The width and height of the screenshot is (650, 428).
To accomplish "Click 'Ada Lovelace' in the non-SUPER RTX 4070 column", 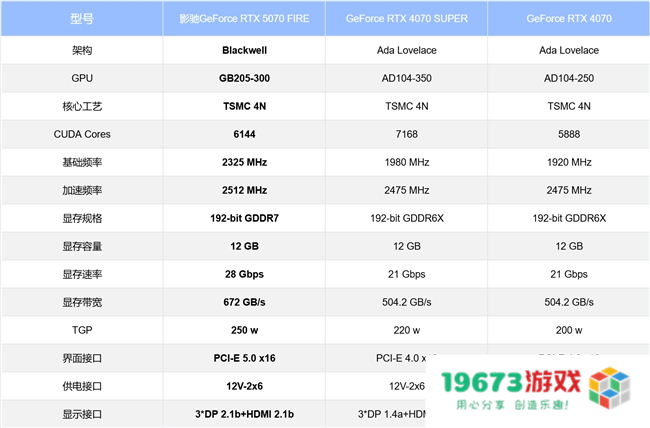I will (569, 50).
